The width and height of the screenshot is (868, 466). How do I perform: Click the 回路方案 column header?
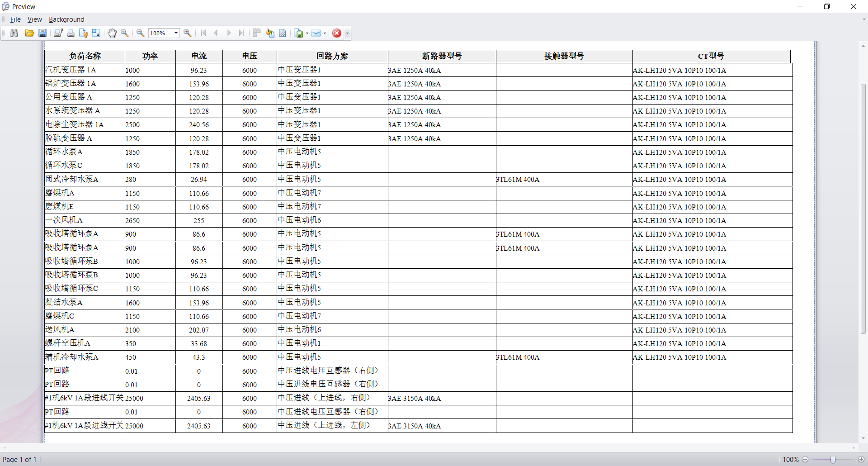pyautogui.click(x=332, y=56)
